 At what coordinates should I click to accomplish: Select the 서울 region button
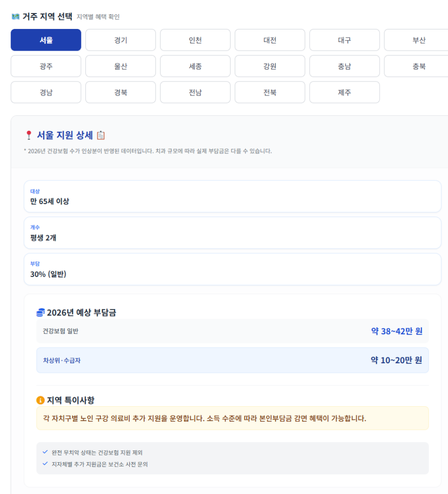tap(46, 40)
